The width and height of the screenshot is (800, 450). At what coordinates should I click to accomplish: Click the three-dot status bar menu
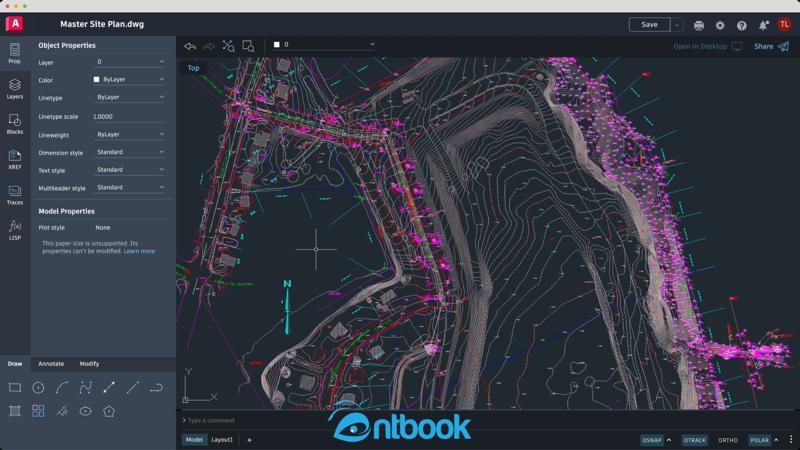click(791, 440)
